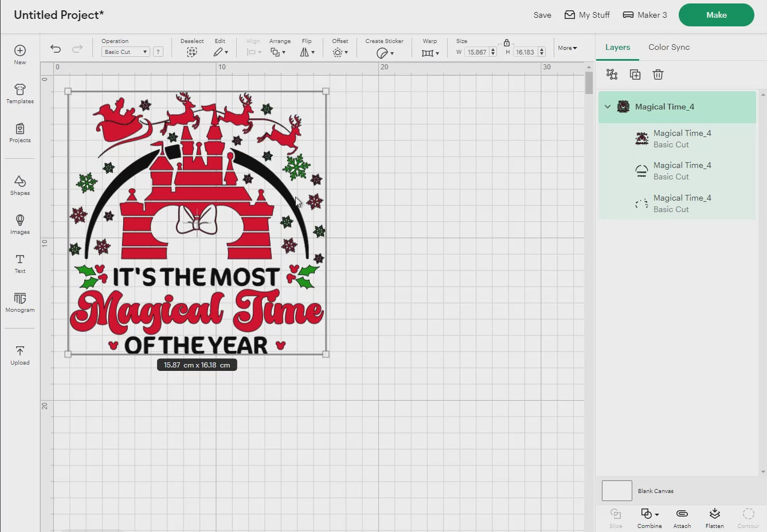Expand the More toolbar menu
The height and width of the screenshot is (532, 767).
(568, 48)
